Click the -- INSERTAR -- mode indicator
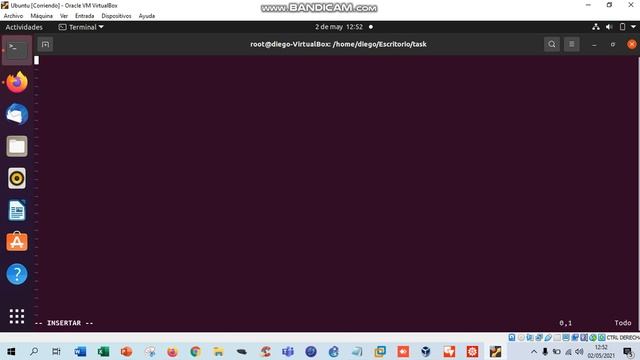The image size is (640, 360). tap(64, 323)
